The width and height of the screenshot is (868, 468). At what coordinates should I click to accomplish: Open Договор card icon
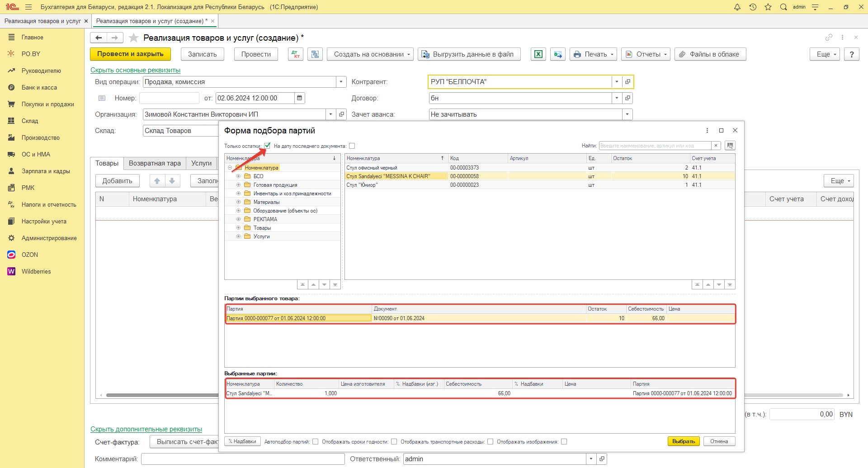click(627, 98)
